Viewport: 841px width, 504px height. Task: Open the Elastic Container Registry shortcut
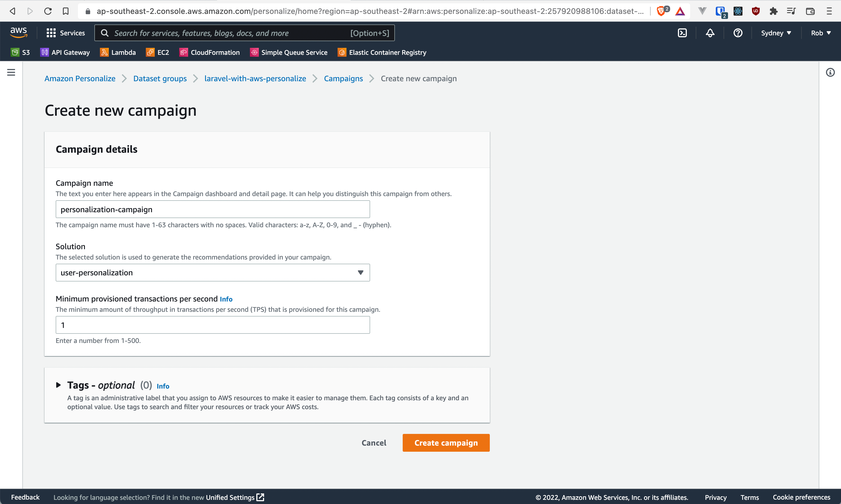[x=382, y=52]
